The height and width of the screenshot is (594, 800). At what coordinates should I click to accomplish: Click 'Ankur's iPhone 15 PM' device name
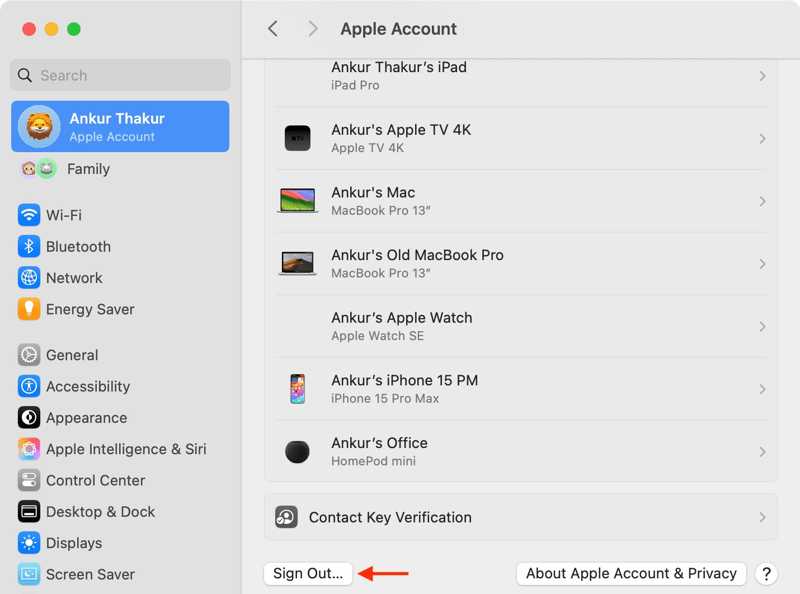point(405,380)
